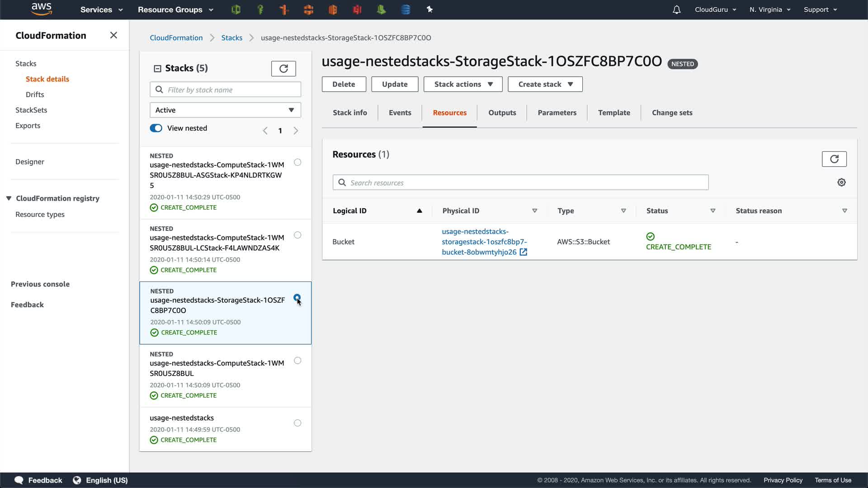Click the notifications bell icon
The width and height of the screenshot is (868, 488).
(x=676, y=9)
